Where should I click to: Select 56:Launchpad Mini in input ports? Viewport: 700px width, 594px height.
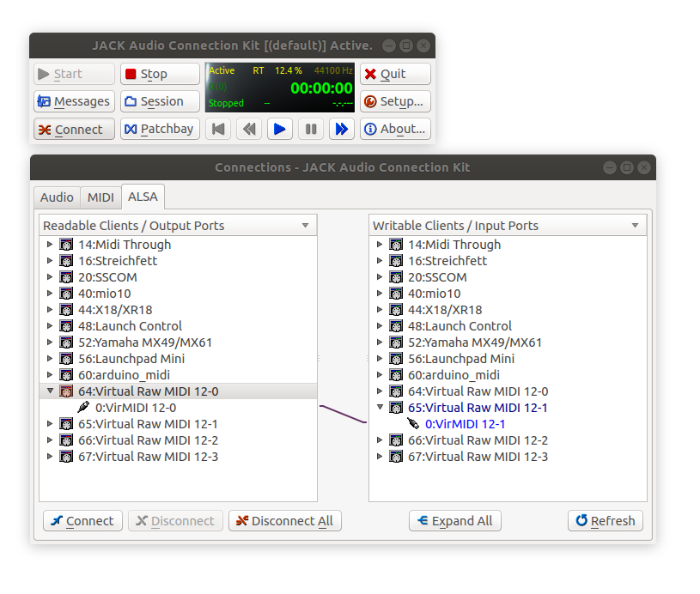(461, 359)
